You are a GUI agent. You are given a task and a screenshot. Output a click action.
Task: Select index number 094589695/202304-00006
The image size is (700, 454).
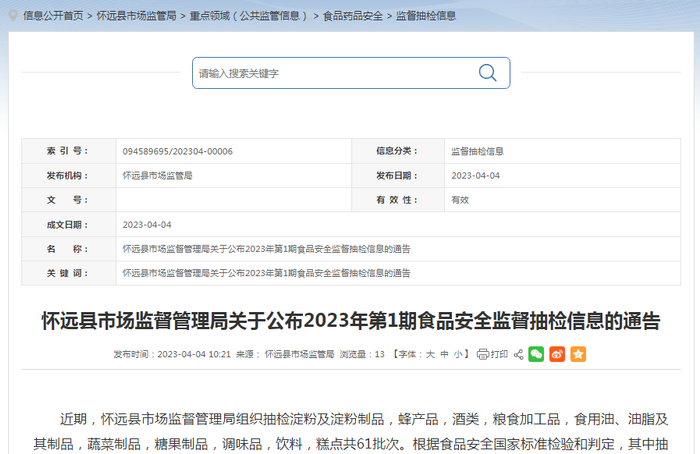pyautogui.click(x=178, y=151)
